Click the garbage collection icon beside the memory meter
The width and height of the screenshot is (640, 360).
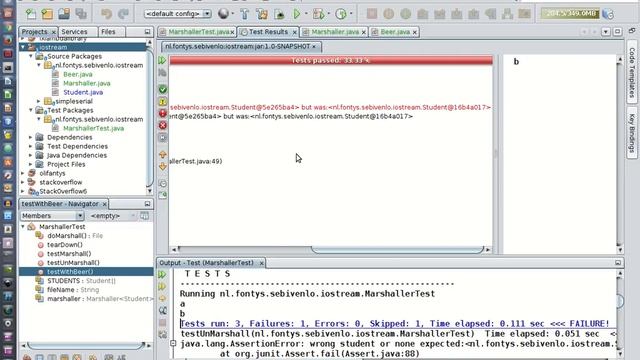coord(608,14)
